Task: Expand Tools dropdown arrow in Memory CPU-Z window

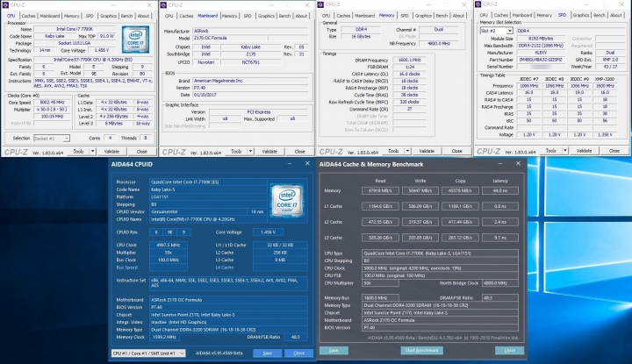Action: tap(408, 151)
